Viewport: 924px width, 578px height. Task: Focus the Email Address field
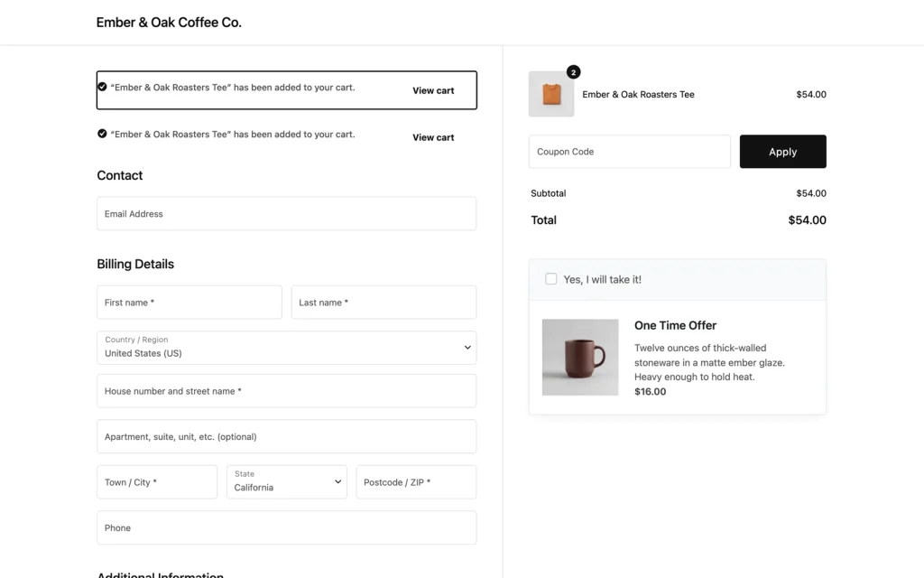286,213
